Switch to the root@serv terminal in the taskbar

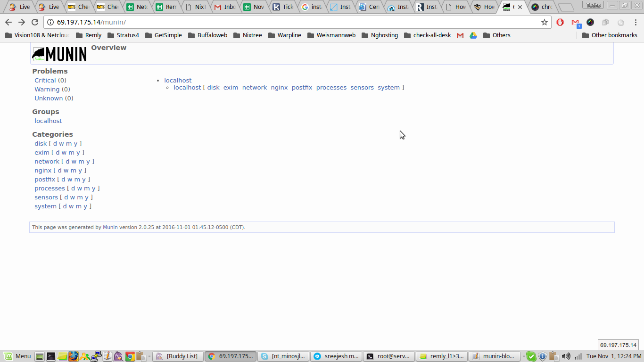coord(389,356)
